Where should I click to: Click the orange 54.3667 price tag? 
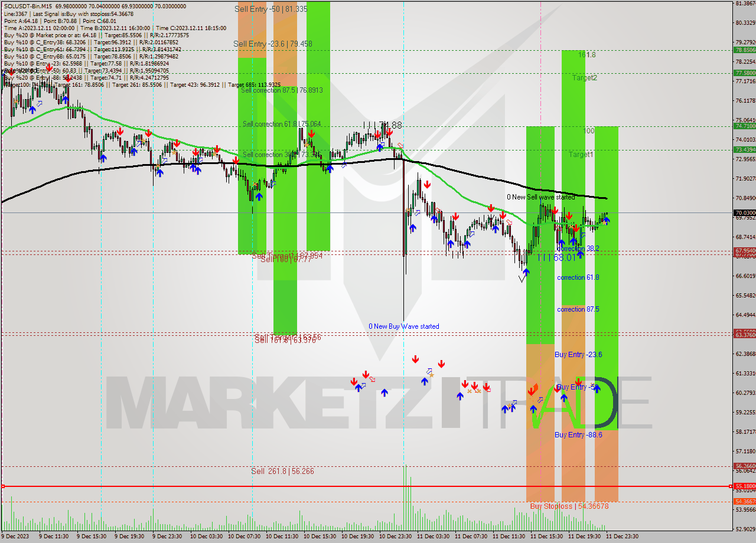[x=744, y=501]
